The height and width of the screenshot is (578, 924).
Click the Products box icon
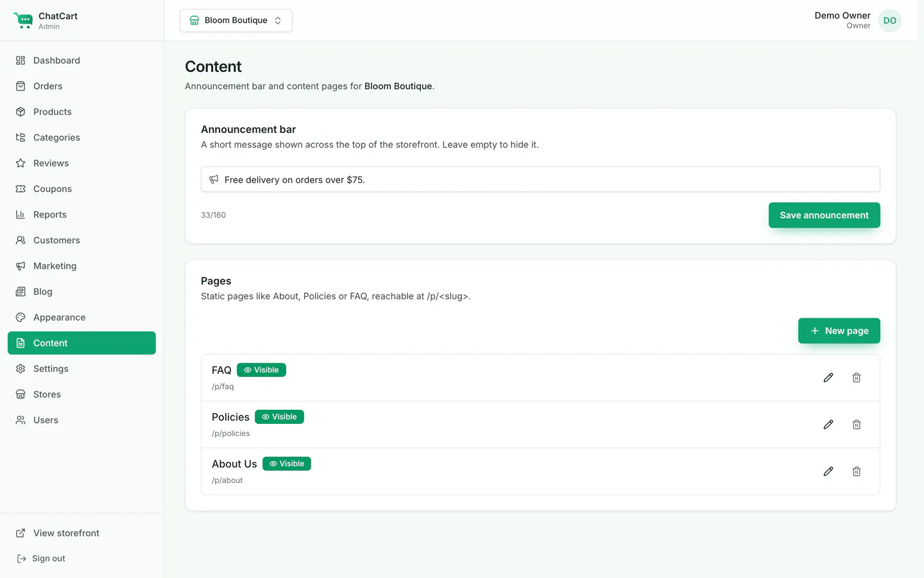[21, 112]
